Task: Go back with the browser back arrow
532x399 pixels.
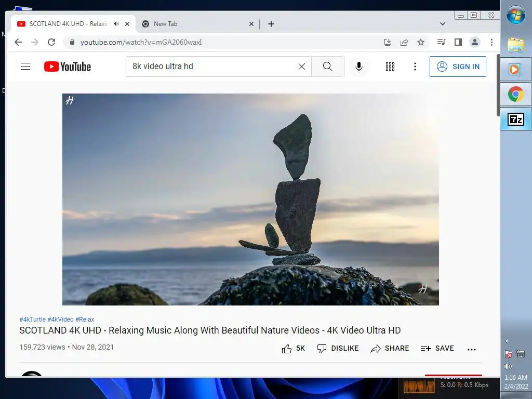Action: pos(18,42)
